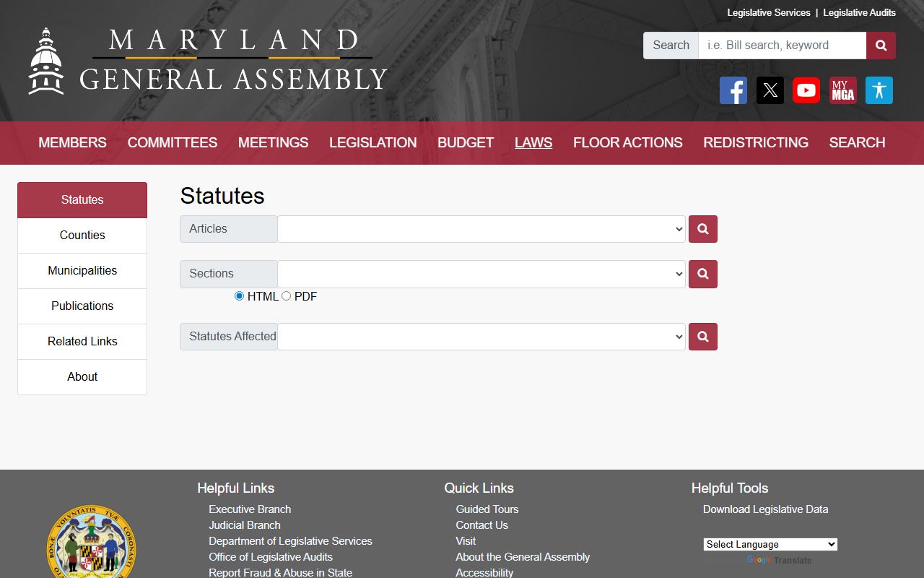Open the Judicial Branch link
The height and width of the screenshot is (578, 924).
tap(245, 525)
